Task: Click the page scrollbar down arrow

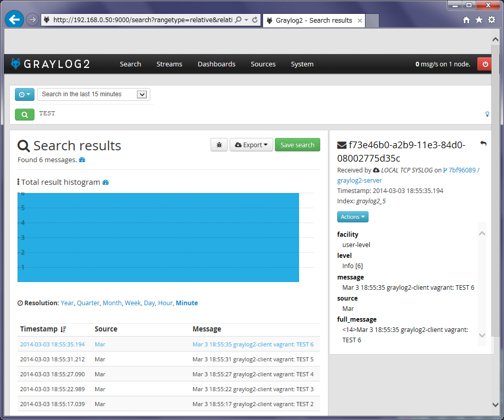Action: point(495,405)
